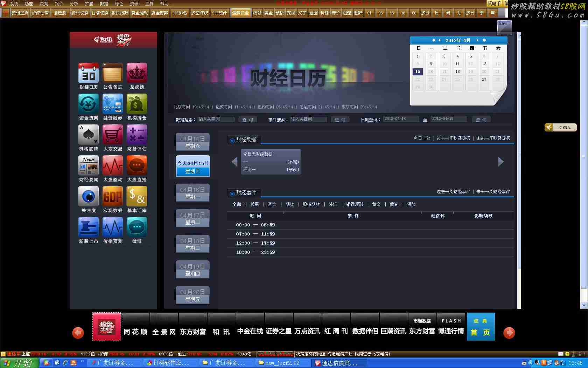Open the 公告备忘 notebook icon
588x368 pixels.
click(113, 73)
